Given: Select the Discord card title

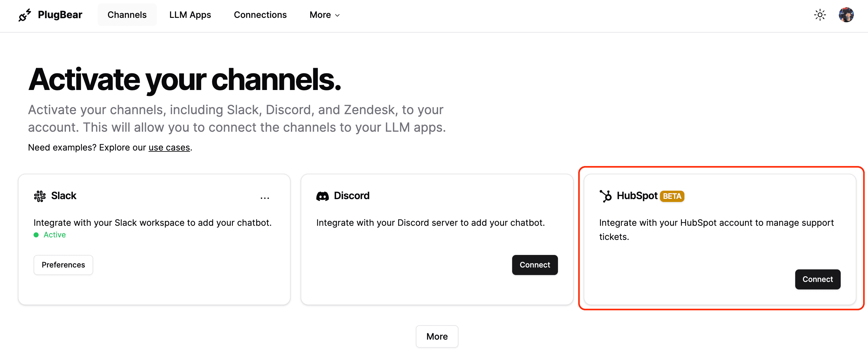Looking at the screenshot, I should (x=351, y=196).
